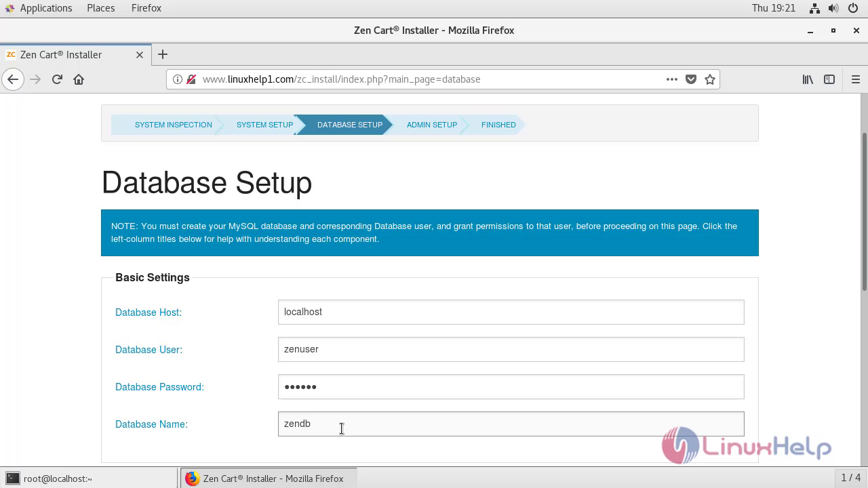Click the forward navigation arrow
The width and height of the screenshot is (868, 488).
35,79
